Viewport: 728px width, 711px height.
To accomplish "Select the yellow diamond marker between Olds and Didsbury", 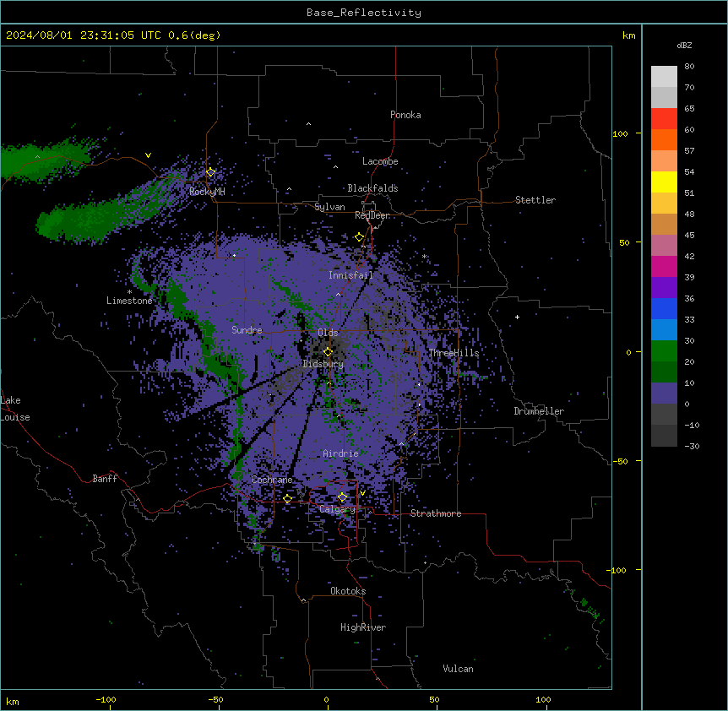I will (x=328, y=352).
